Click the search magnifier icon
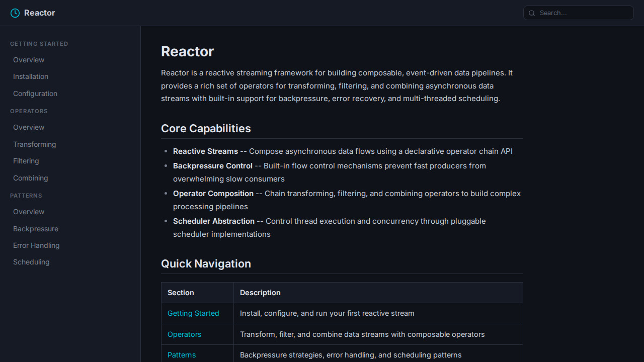Image resolution: width=644 pixels, height=362 pixels. click(532, 13)
